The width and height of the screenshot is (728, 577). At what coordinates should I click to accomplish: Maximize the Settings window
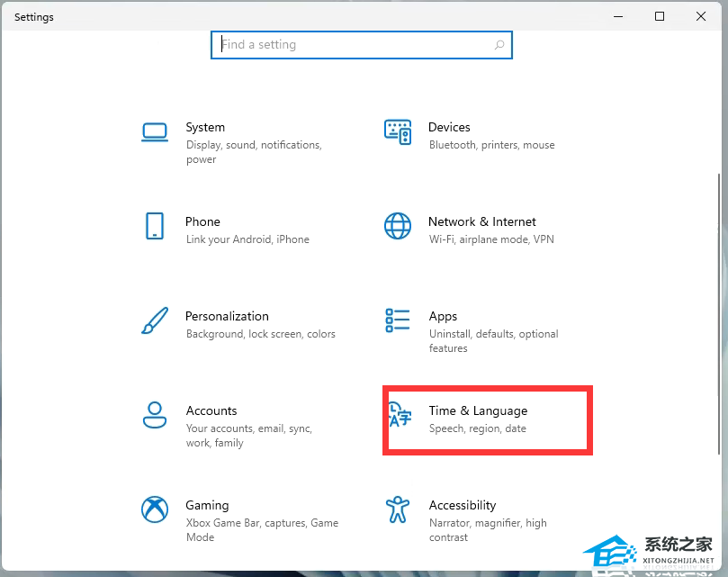tap(660, 16)
